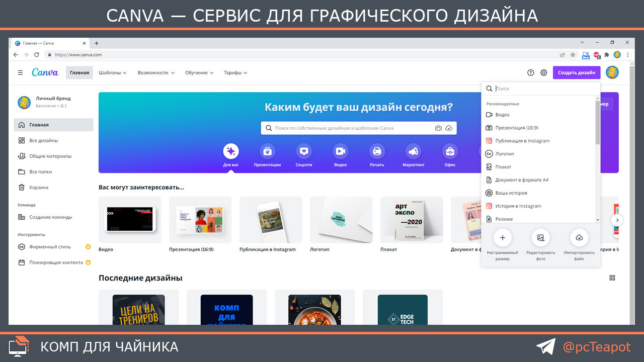
Task: Expand the Тарифы dropdown menu
Action: pyautogui.click(x=235, y=72)
